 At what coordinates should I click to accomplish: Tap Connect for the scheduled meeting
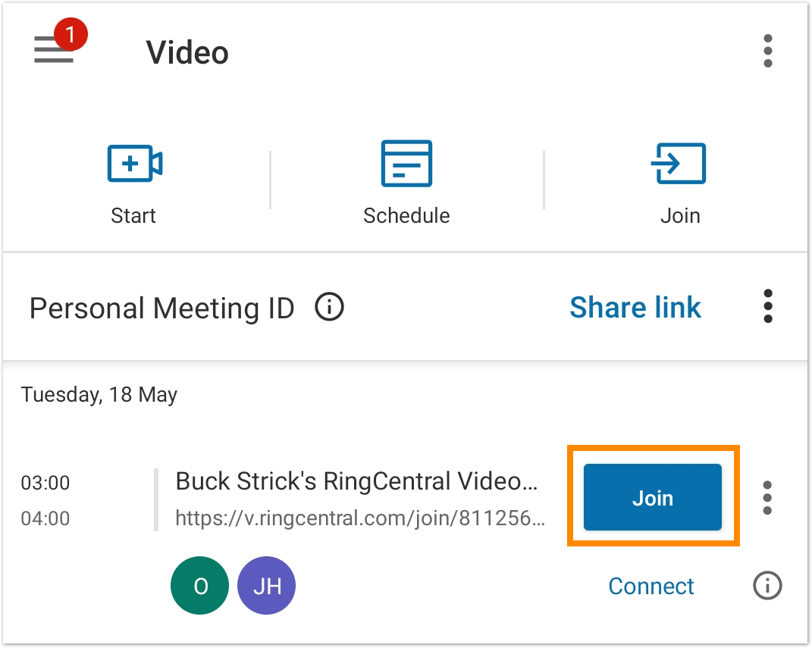coord(651,586)
